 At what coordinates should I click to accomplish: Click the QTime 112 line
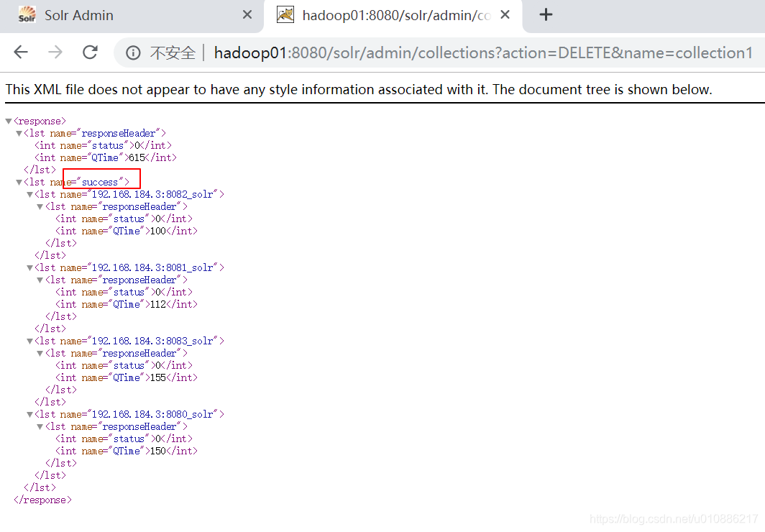coord(127,304)
